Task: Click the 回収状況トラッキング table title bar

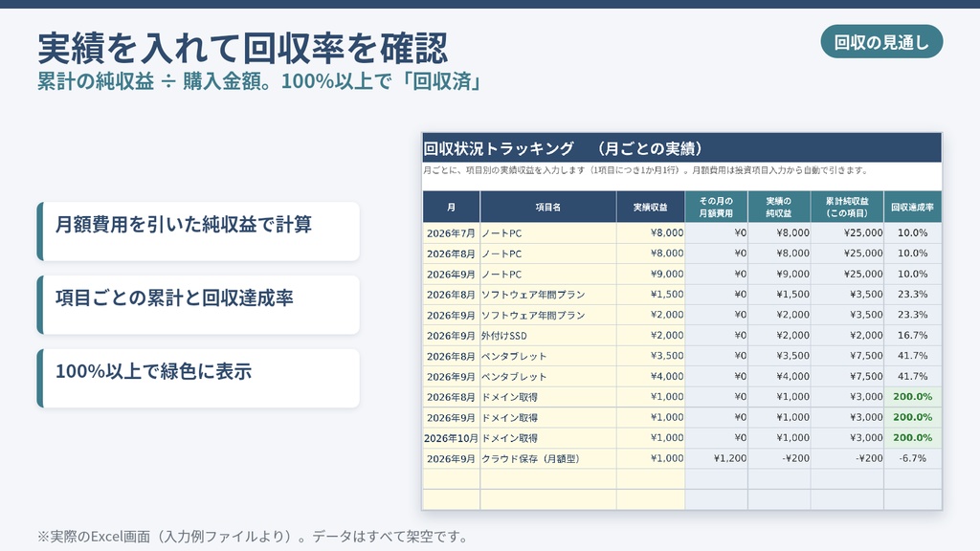Action: (681, 148)
